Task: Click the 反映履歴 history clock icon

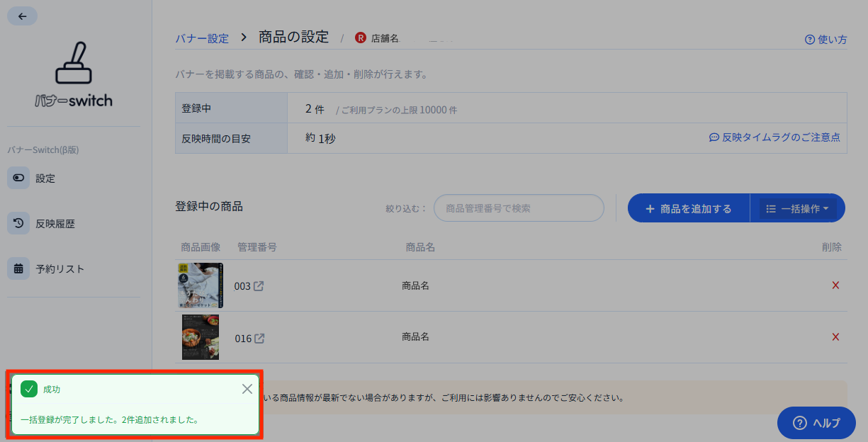Action: point(18,224)
